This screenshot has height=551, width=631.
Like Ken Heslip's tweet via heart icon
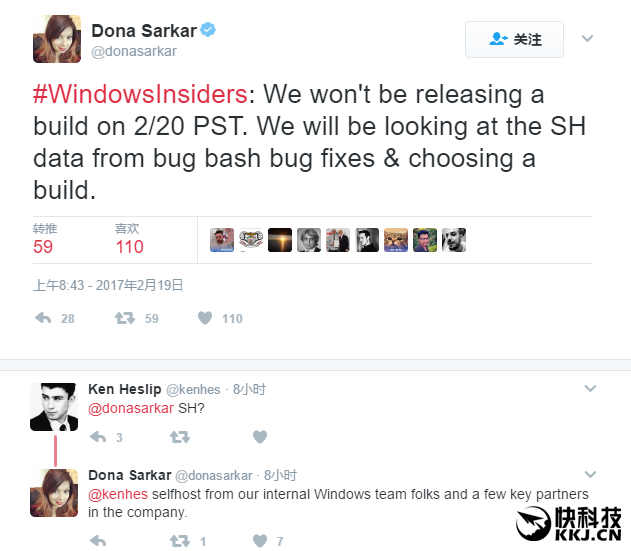tap(260, 437)
